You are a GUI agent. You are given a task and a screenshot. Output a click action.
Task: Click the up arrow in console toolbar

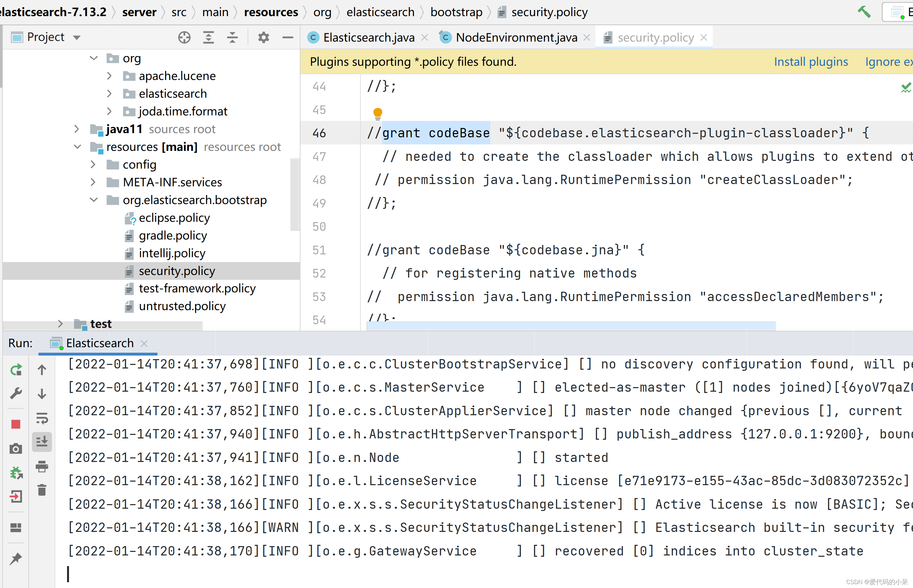tap(42, 370)
